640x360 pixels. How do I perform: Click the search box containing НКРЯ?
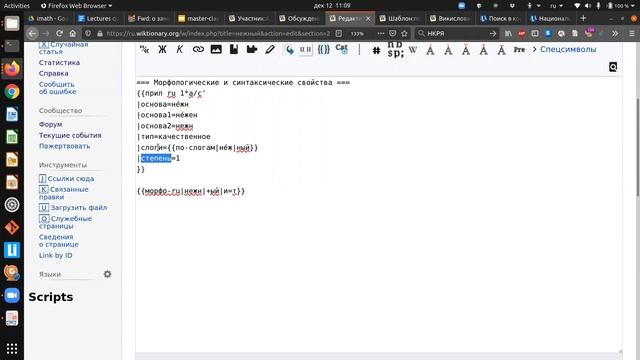coord(456,33)
